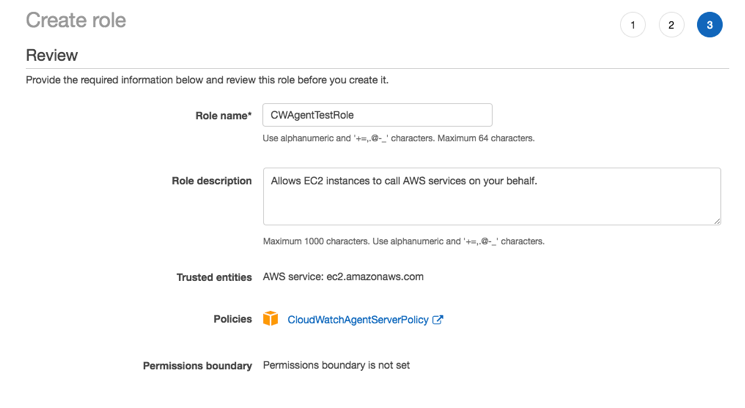Go to step 2 circle
Image resolution: width=745 pixels, height=408 pixels.
(x=671, y=25)
